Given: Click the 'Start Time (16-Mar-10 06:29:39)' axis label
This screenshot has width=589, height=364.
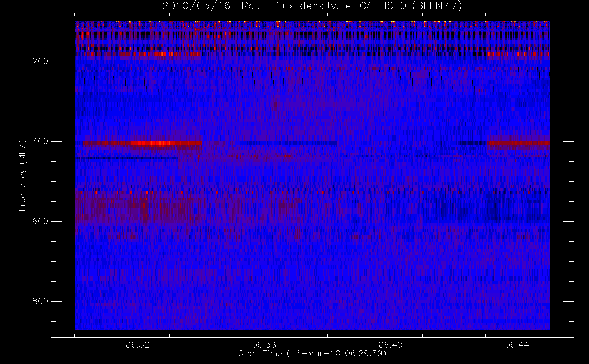Looking at the screenshot, I should 312,353.
